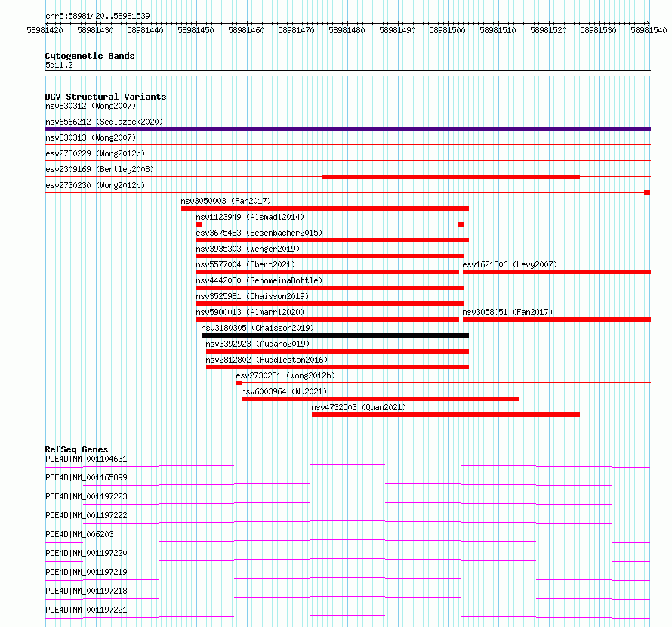Click esv1621306 (Levy2007) label

tap(510, 264)
